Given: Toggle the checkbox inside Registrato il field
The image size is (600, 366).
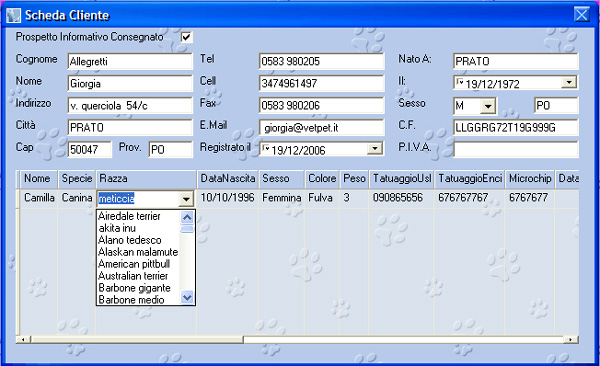Looking at the screenshot, I should [x=266, y=148].
